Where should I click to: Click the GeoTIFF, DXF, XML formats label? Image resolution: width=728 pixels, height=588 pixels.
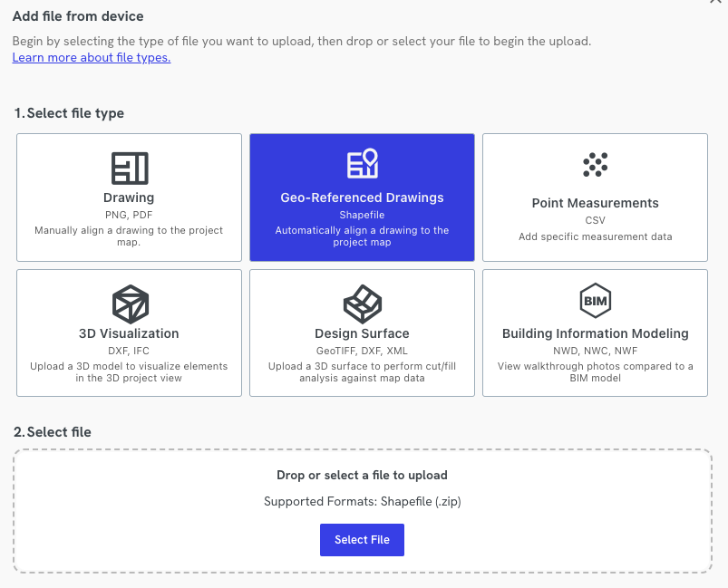[362, 349]
